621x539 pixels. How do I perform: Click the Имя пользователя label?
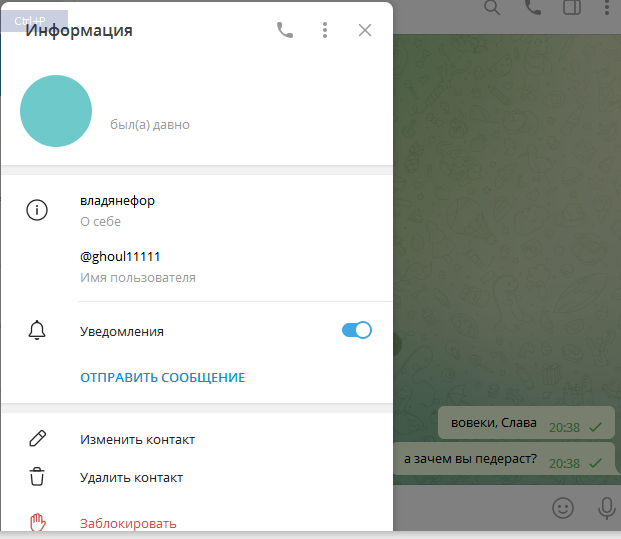pos(138,278)
